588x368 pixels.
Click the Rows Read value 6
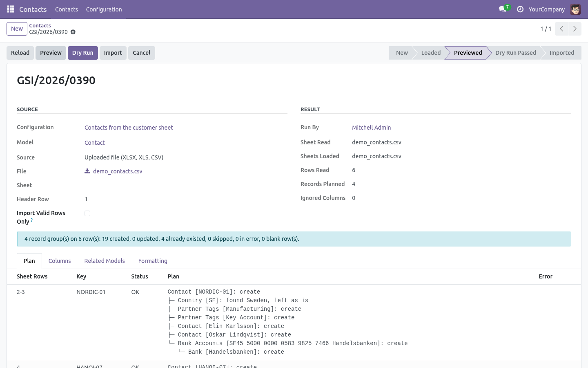[x=354, y=170]
